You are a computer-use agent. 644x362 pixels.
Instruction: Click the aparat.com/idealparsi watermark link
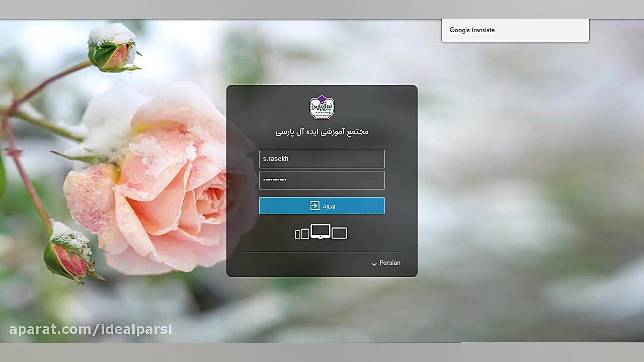click(92, 329)
